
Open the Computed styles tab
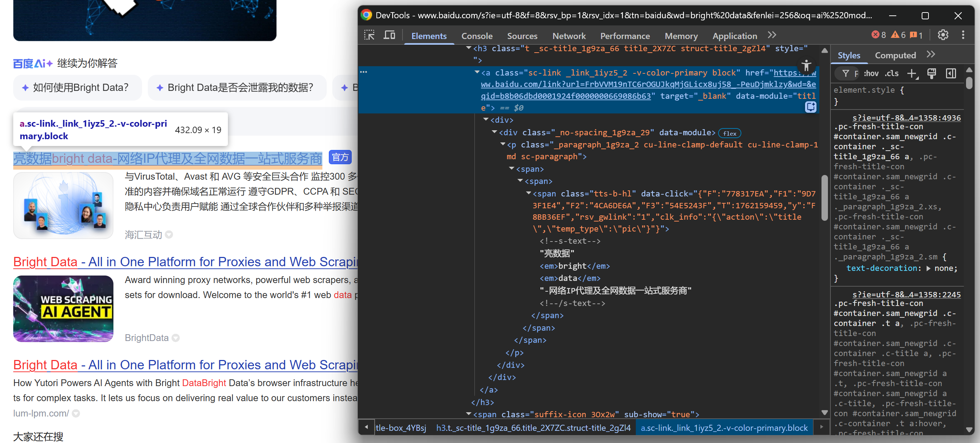(895, 55)
